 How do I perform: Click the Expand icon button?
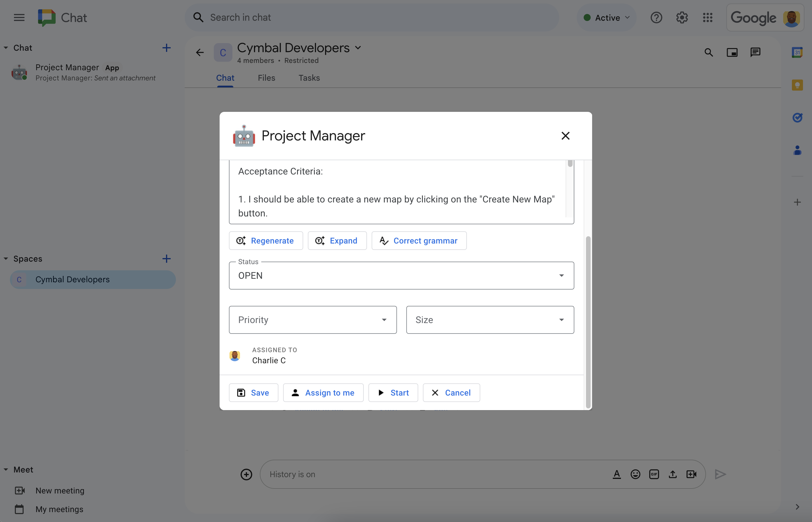(x=320, y=241)
